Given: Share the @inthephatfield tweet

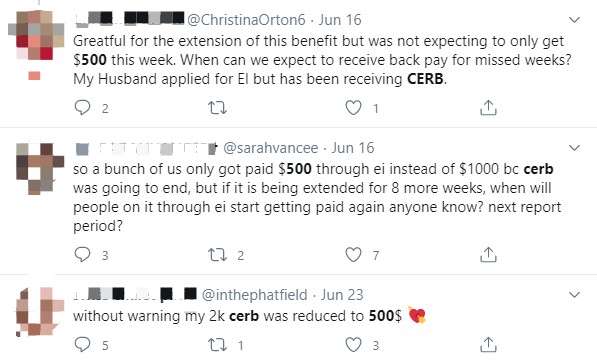Looking at the screenshot, I should (488, 345).
